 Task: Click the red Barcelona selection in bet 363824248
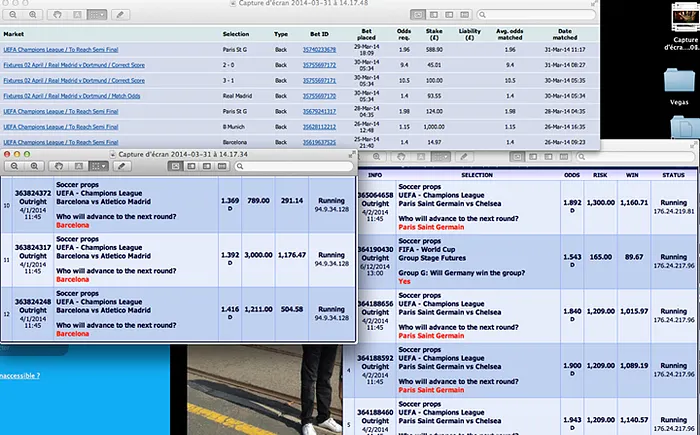[72, 334]
